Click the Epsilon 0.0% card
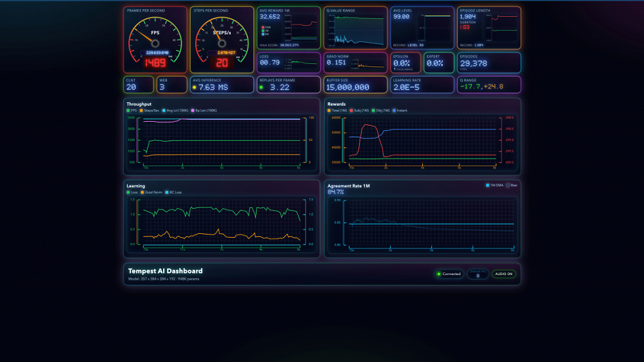 point(405,62)
